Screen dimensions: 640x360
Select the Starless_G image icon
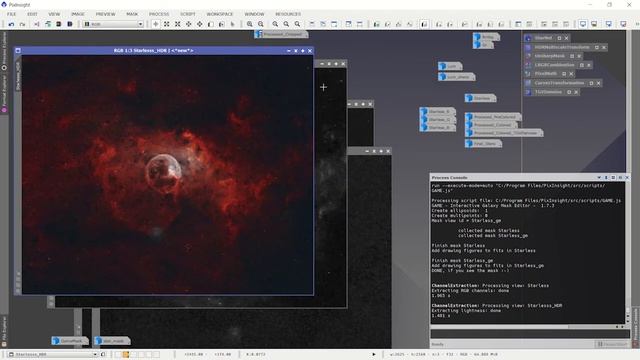point(437,119)
